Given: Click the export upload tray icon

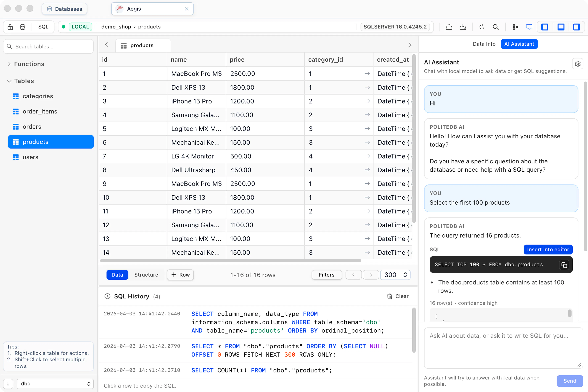Looking at the screenshot, I should 449,27.
